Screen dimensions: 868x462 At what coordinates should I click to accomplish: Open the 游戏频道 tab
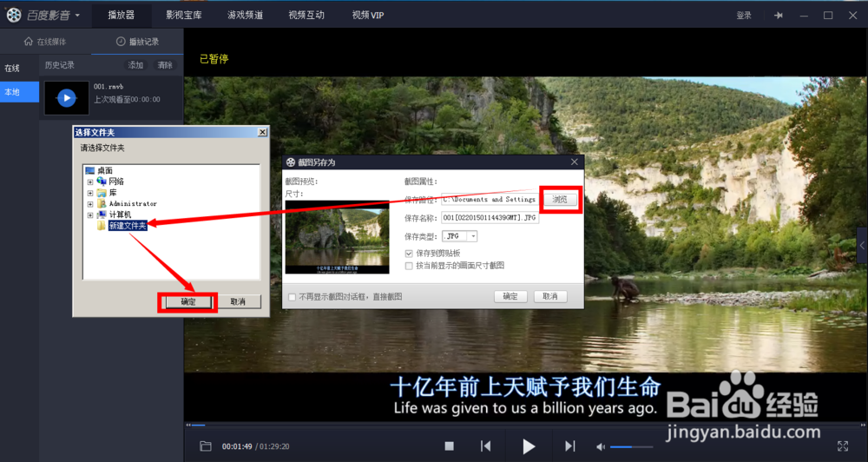pos(246,15)
